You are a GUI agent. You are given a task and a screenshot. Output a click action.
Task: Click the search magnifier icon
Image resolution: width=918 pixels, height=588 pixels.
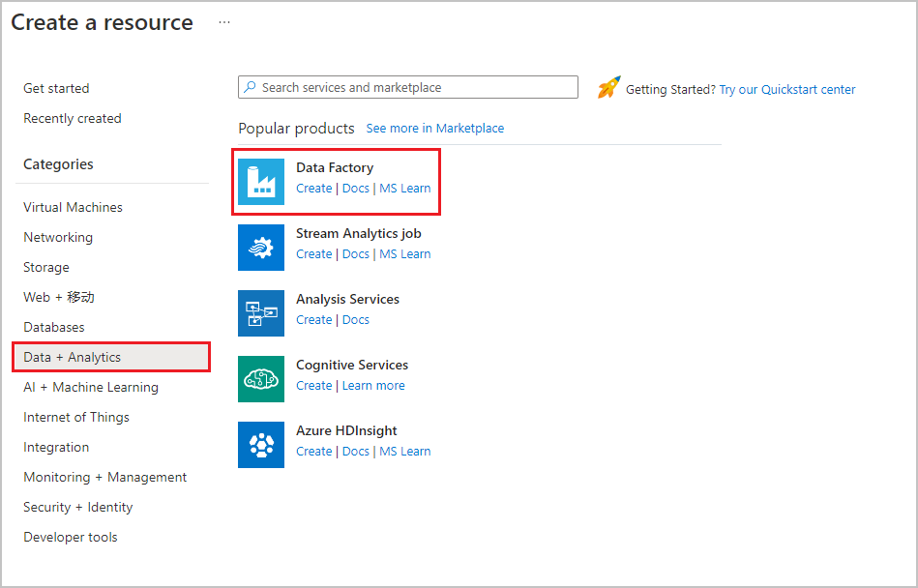[250, 87]
